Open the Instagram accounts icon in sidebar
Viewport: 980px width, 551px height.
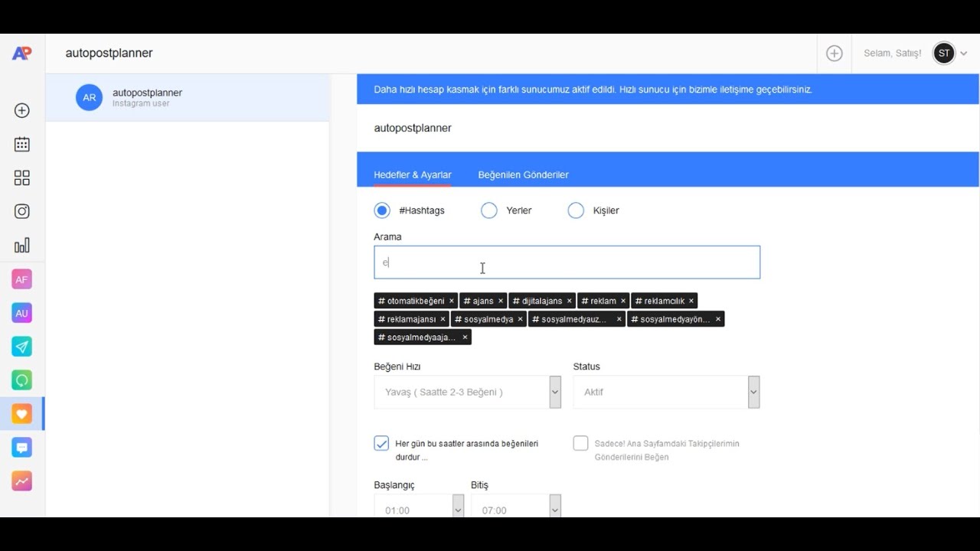click(22, 211)
